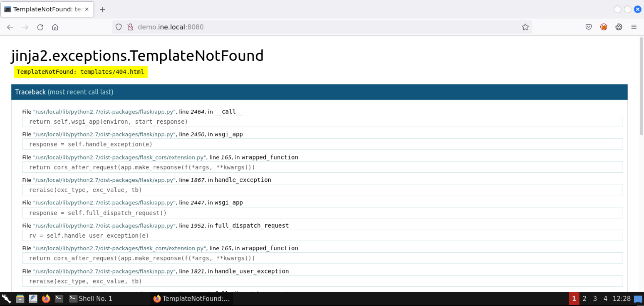Select the TemplateNotFound browser tab
This screenshot has height=306, width=644.
(44, 9)
